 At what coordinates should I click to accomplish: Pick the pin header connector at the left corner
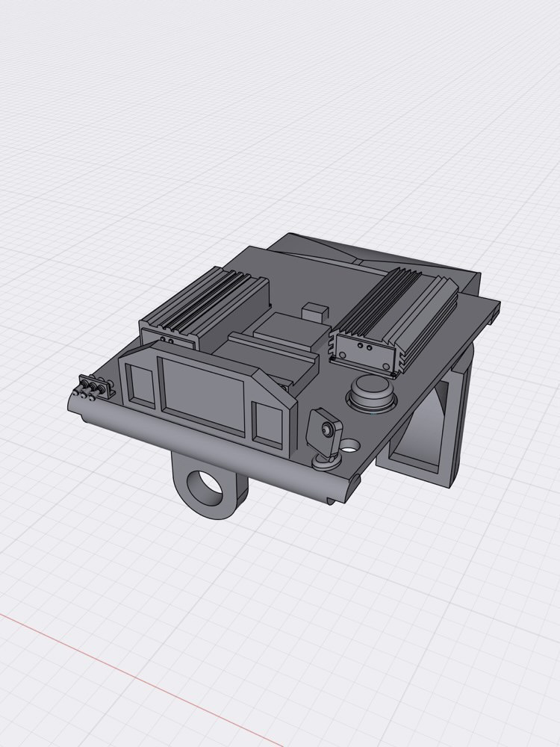point(94,386)
